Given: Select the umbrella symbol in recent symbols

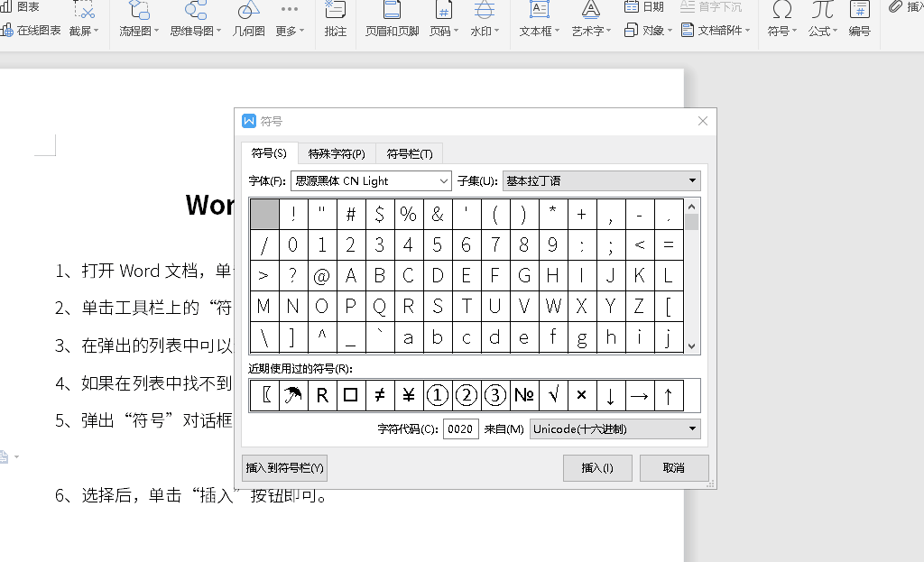Looking at the screenshot, I should point(293,395).
